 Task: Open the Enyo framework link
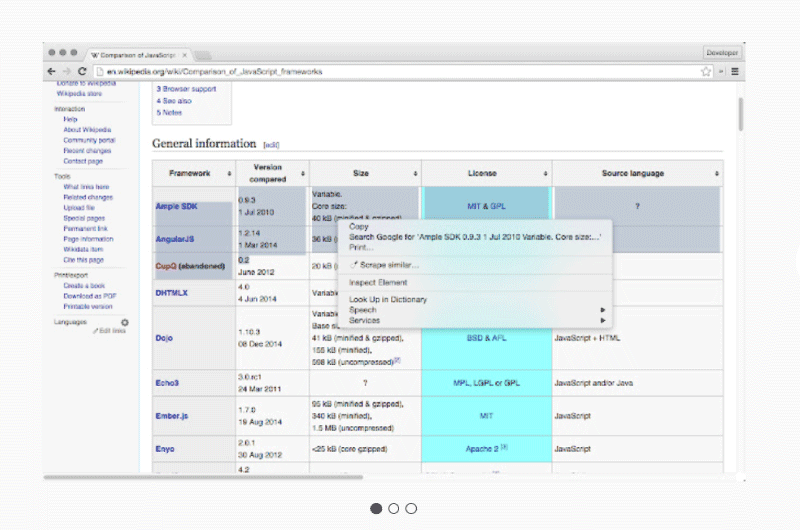(165, 449)
